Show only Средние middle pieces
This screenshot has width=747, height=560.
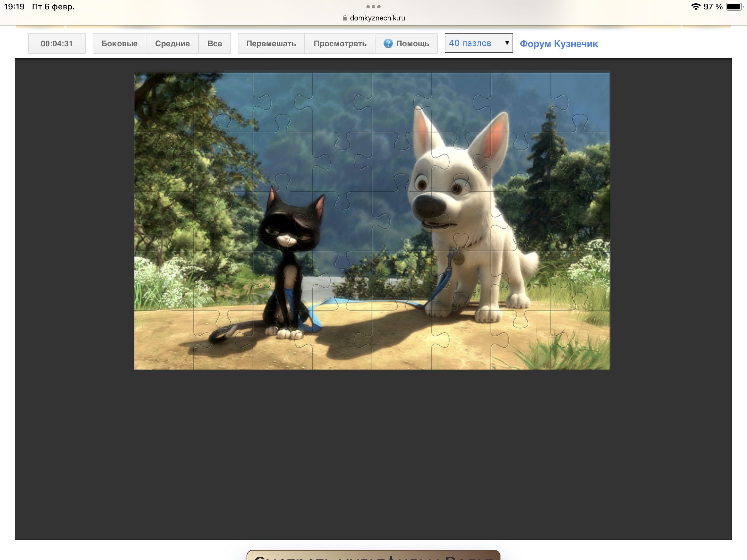172,43
